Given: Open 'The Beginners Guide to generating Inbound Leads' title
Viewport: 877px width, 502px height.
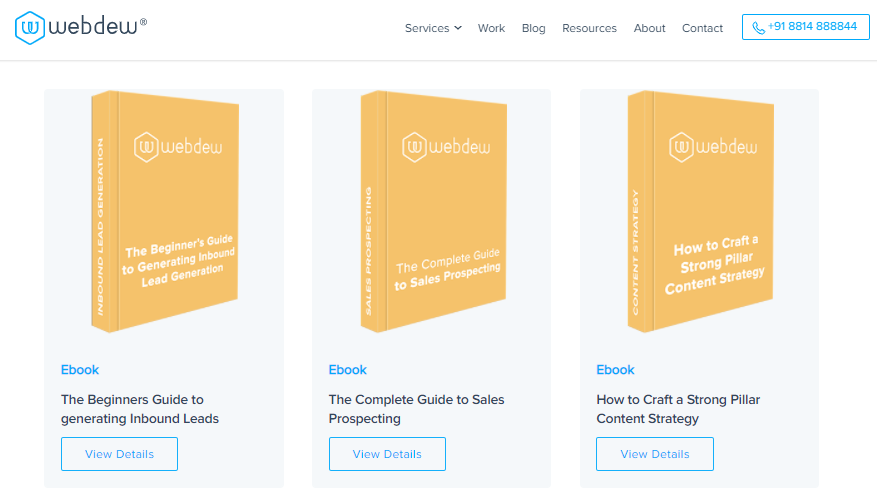Looking at the screenshot, I should pos(140,409).
